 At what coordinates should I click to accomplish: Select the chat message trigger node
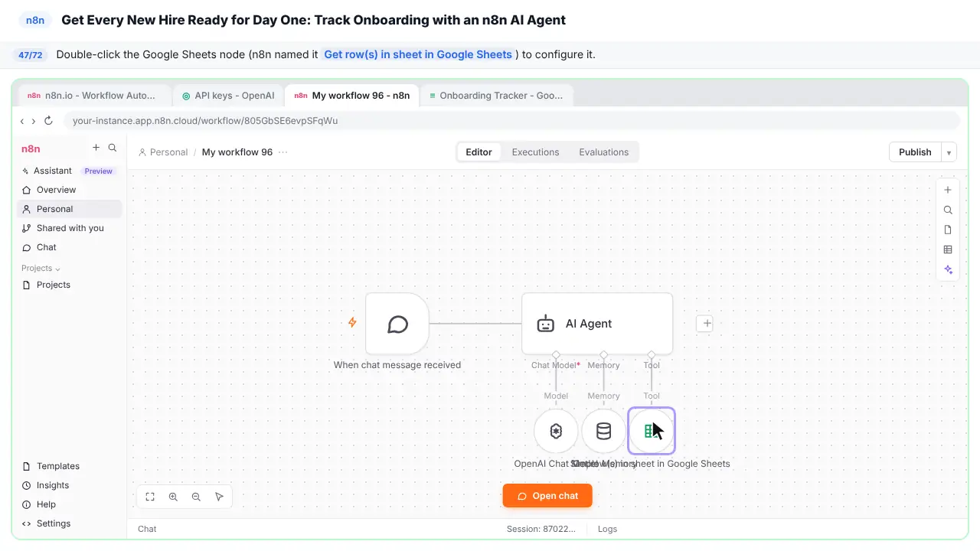(x=397, y=324)
